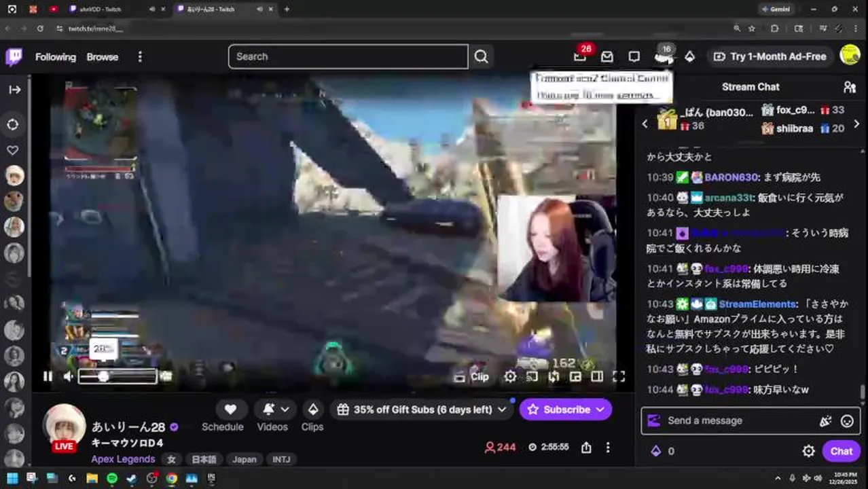Open あいりーん28 channel name link
Image resolution: width=868 pixels, height=489 pixels.
(x=128, y=427)
